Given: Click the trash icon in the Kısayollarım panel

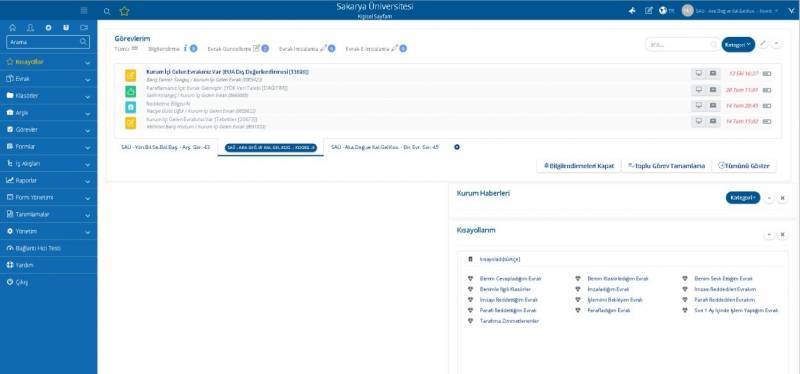Looking at the screenshot, I should [x=470, y=259].
